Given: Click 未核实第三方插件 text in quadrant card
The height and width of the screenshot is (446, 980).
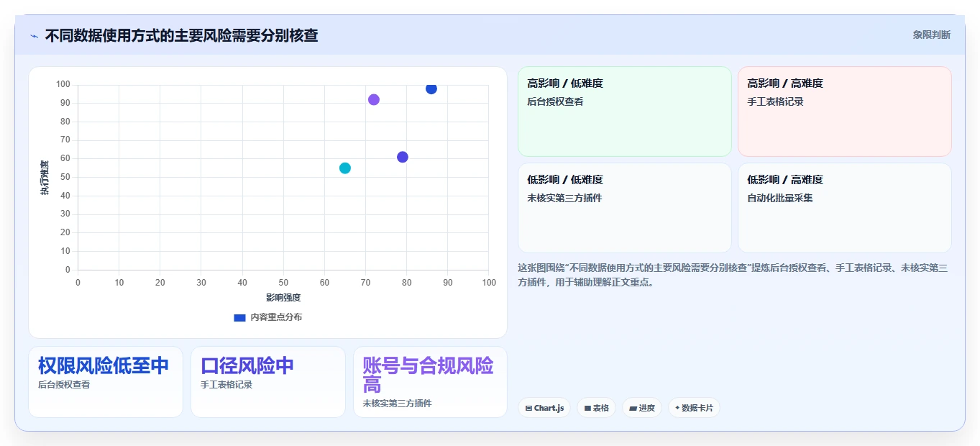Looking at the screenshot, I should coord(564,199).
